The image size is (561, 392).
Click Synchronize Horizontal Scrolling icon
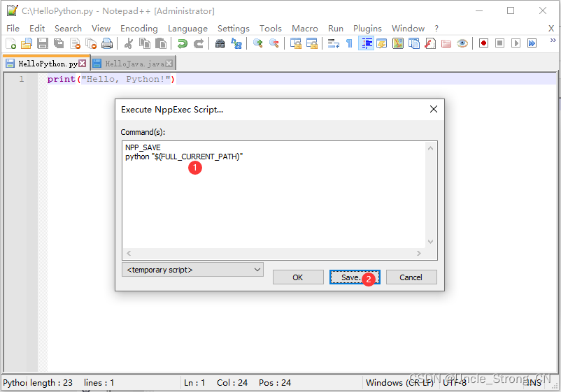click(x=312, y=43)
